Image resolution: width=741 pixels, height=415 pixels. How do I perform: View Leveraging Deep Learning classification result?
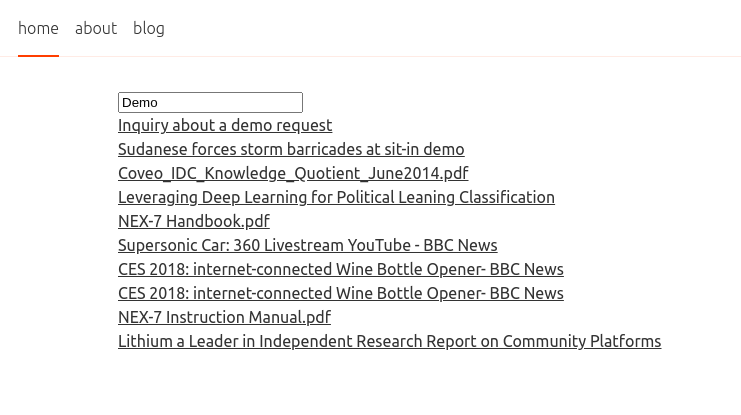(336, 197)
